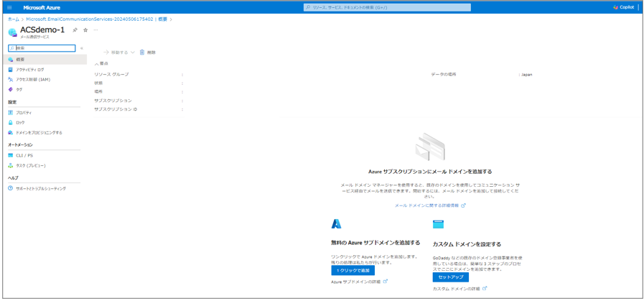Click the タスク (プレビュー) hierarchy icon
This screenshot has height=301, width=644.
click(x=11, y=165)
